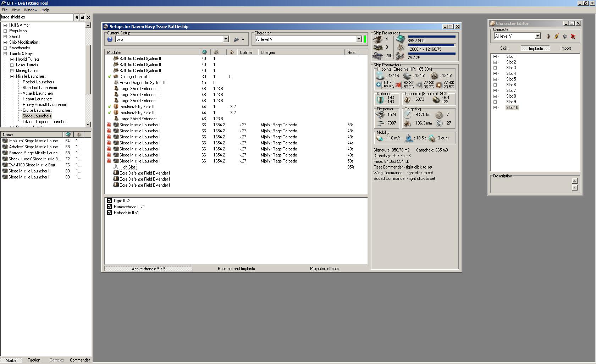Toggle the first Invulnerability Field II active checkmark

(109, 107)
